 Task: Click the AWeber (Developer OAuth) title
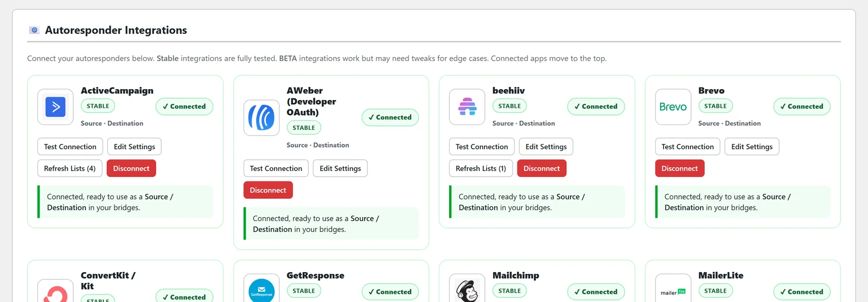tap(311, 102)
